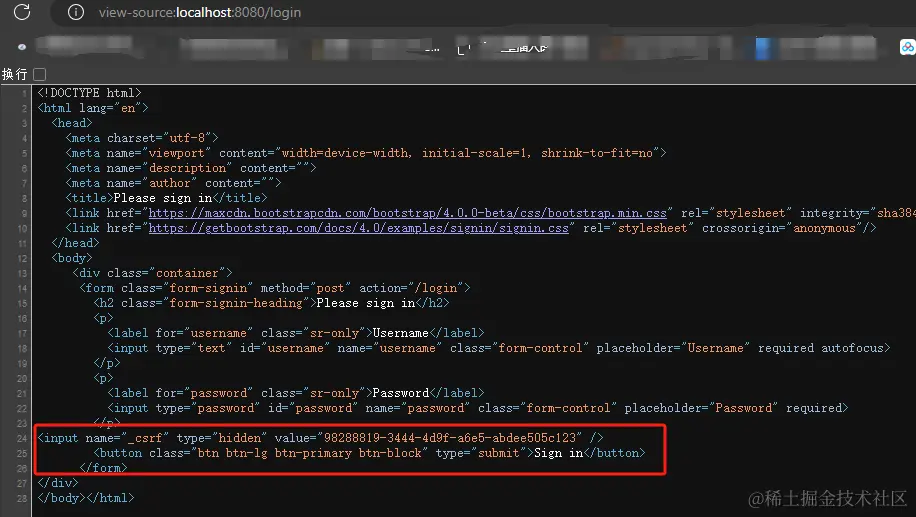Click the button Sign in source line
This screenshot has width=916, height=517.
tap(369, 453)
